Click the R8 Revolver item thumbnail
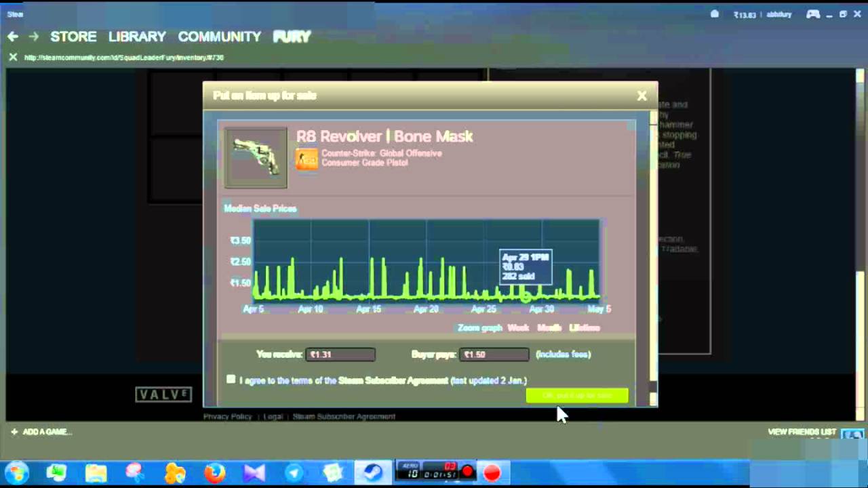The width and height of the screenshot is (868, 488). point(256,158)
